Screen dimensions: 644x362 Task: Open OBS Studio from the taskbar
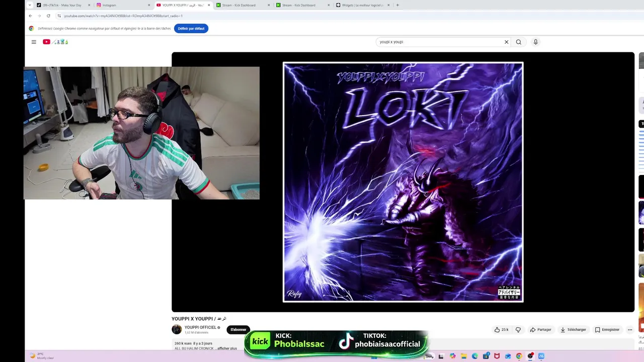click(530, 356)
